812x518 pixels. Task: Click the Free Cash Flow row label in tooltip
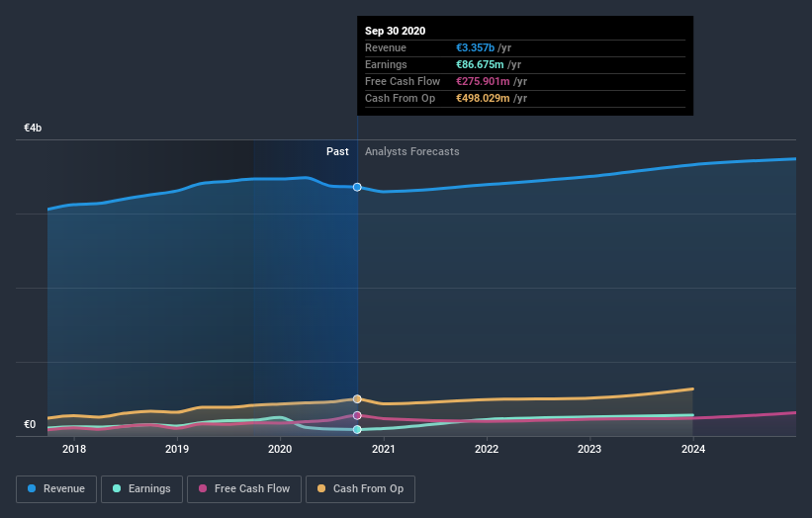[x=403, y=81]
